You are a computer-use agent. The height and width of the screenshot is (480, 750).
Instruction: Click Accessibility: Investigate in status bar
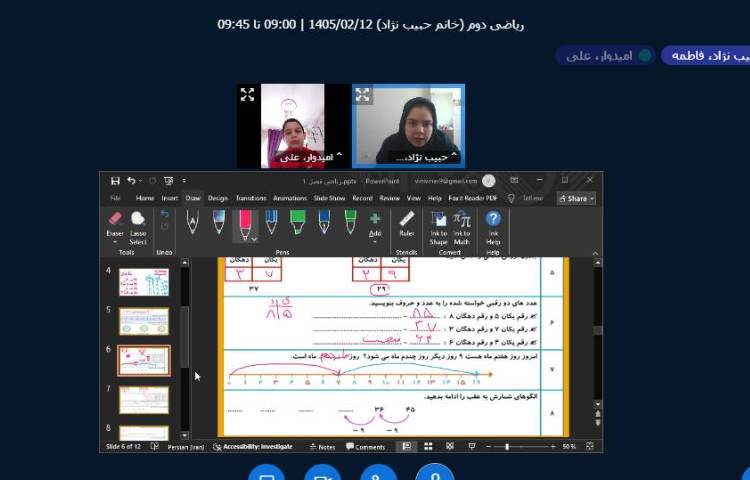[x=253, y=447]
